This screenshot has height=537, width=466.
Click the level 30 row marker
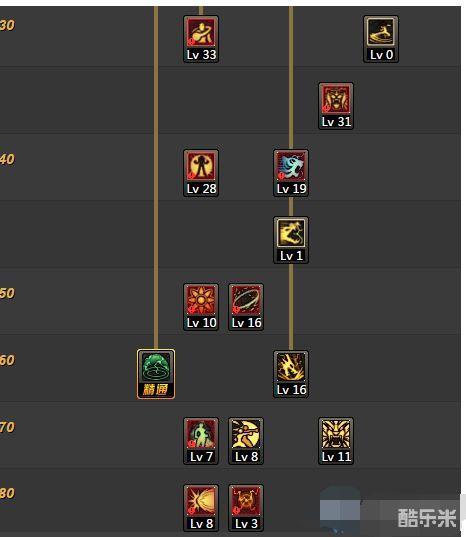[x=7, y=25]
